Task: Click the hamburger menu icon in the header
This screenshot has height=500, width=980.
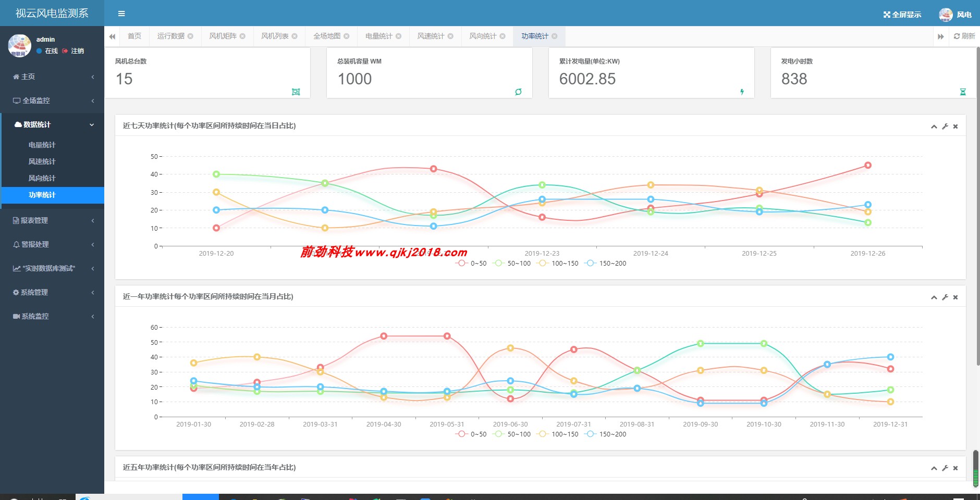Action: click(x=123, y=13)
